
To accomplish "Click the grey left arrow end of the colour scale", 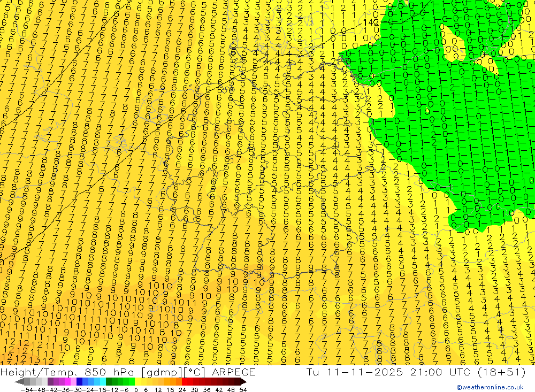I will (x=19, y=382).
